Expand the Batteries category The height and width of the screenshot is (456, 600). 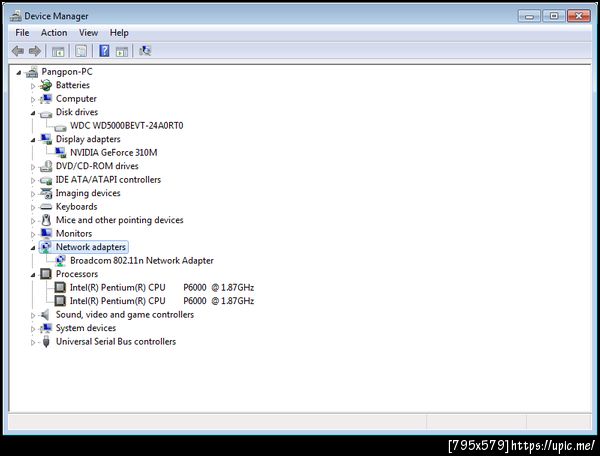[33, 86]
